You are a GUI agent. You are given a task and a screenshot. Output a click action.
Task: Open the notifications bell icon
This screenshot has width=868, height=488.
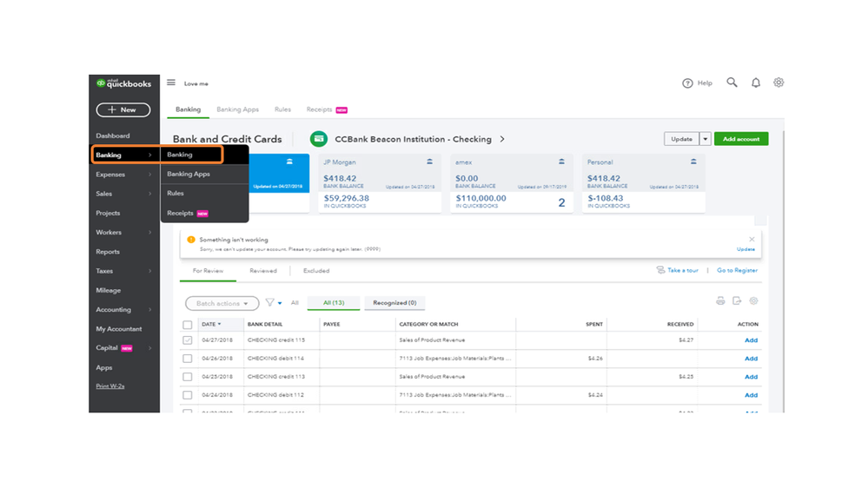[756, 82]
